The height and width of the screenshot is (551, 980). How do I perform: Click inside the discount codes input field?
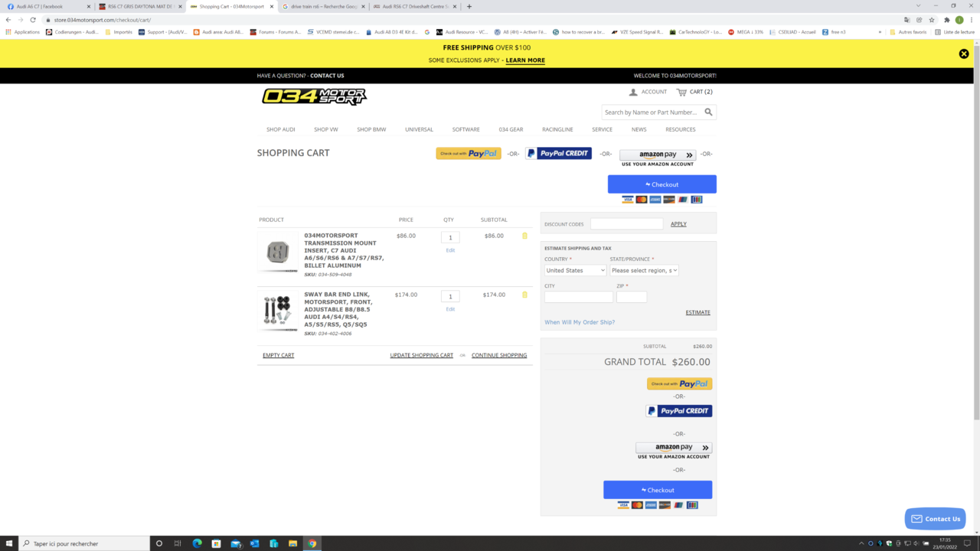[x=626, y=223]
